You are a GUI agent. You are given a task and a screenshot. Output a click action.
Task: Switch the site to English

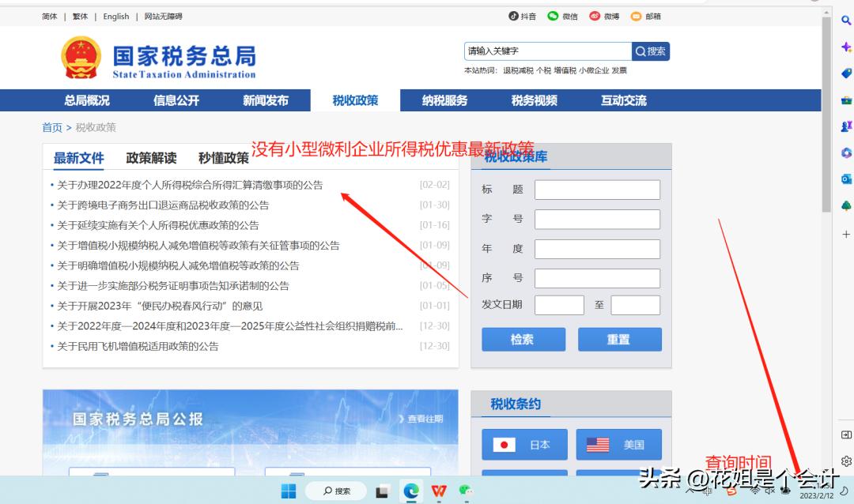pyautogui.click(x=115, y=16)
